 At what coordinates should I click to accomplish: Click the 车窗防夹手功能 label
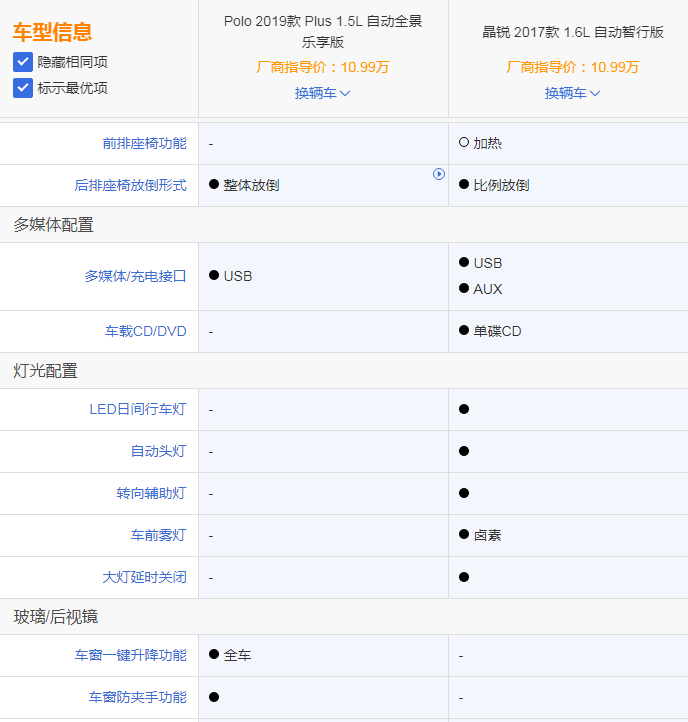pyautogui.click(x=137, y=697)
